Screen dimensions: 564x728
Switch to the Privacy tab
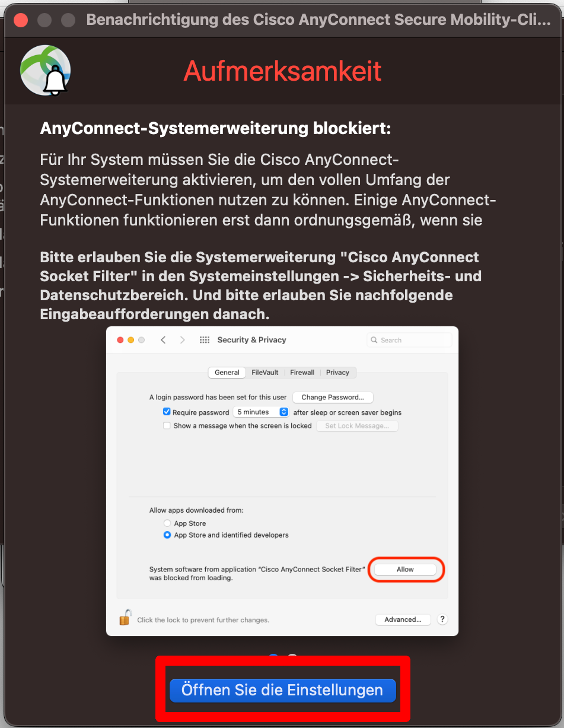tap(337, 372)
